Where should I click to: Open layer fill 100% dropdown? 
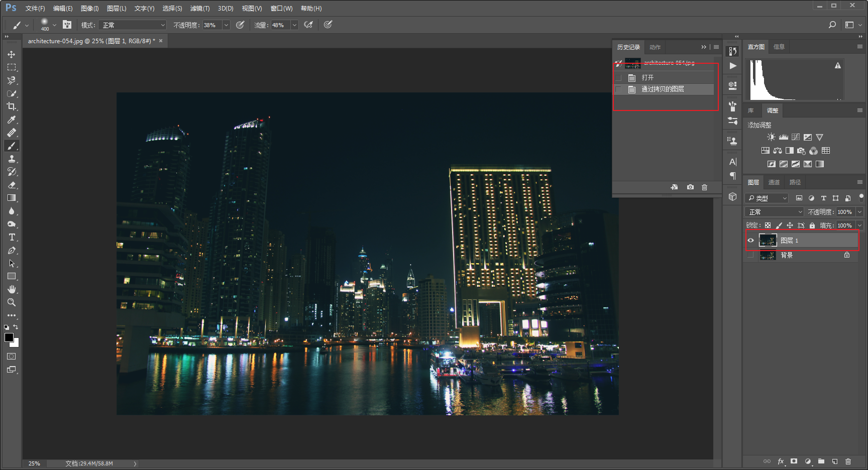859,225
